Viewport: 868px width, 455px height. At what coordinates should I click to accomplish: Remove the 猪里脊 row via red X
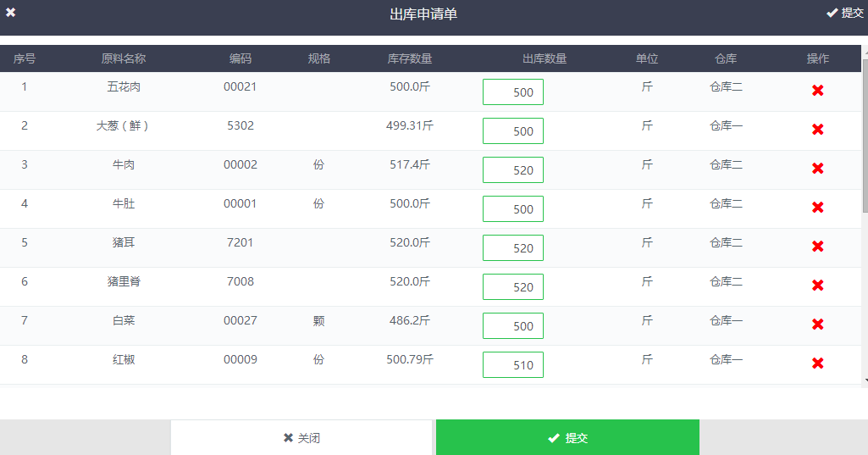click(x=817, y=286)
